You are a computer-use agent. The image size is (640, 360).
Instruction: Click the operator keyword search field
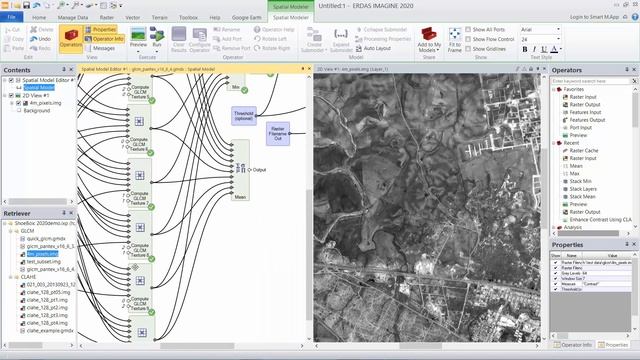click(x=591, y=81)
